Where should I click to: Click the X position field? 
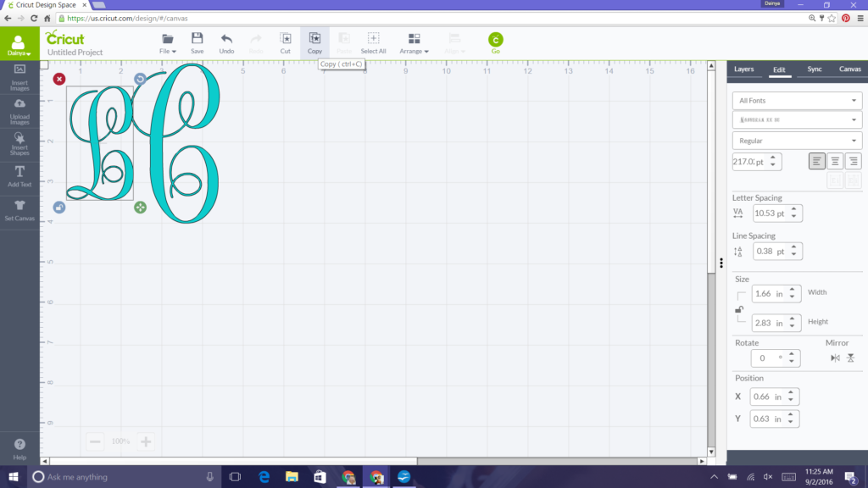pos(768,396)
